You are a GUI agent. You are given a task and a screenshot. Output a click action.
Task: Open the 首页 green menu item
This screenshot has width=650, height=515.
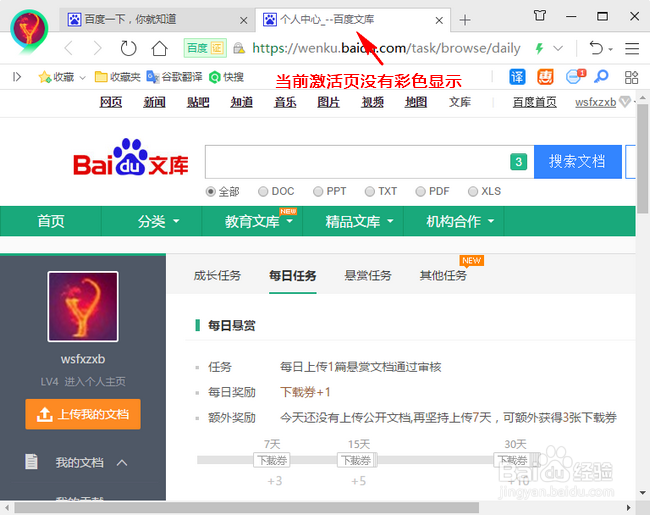pos(51,221)
